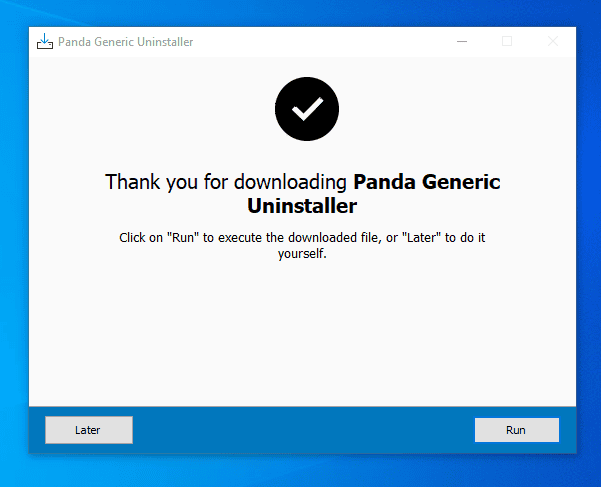Select the "Run" label text on its button
Image resolution: width=601 pixels, height=487 pixels.
tap(515, 430)
